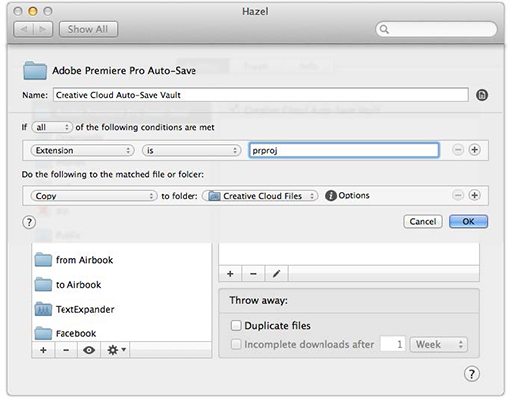This screenshot has width=512, height=398.
Task: Open the Options info icon for Copy action
Action: (331, 196)
